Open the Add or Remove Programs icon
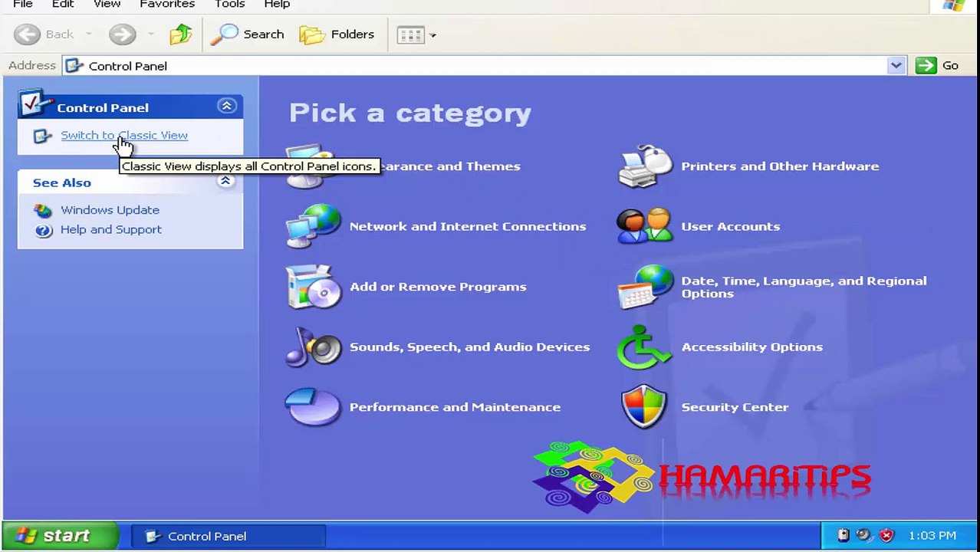The height and width of the screenshot is (552, 980). click(x=313, y=287)
